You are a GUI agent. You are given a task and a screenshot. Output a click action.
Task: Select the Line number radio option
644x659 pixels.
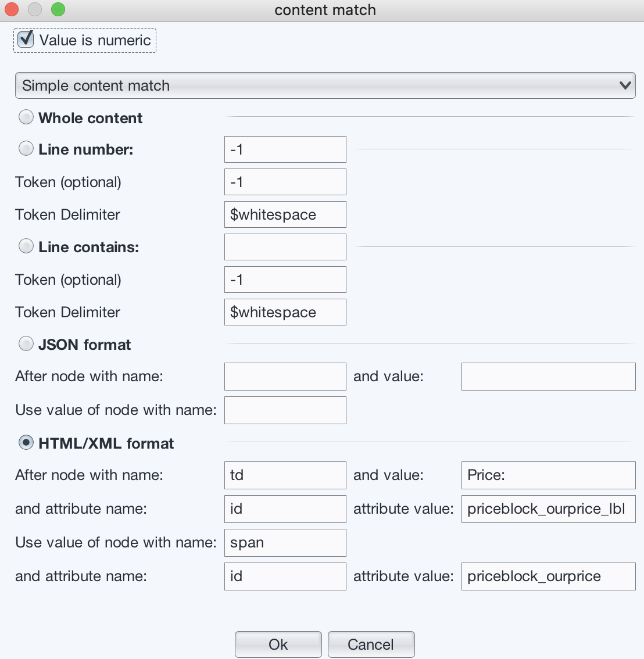tap(26, 149)
